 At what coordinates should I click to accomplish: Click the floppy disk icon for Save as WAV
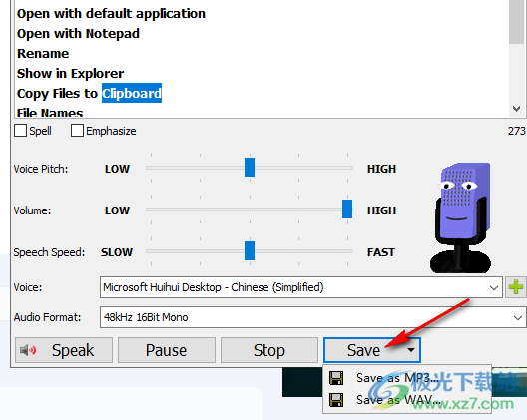coord(336,400)
